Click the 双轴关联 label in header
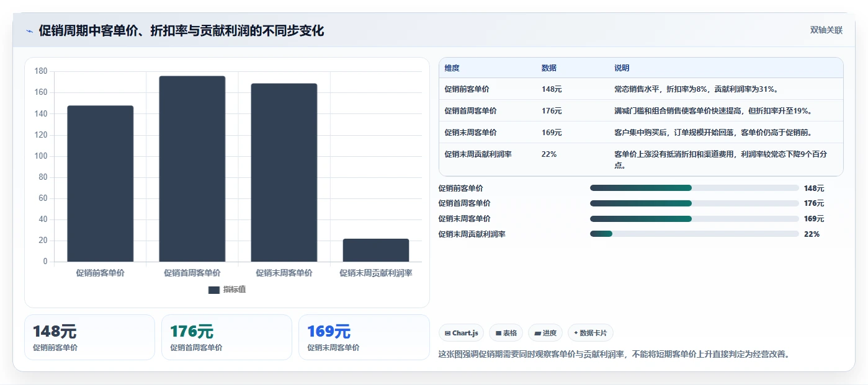 click(826, 30)
